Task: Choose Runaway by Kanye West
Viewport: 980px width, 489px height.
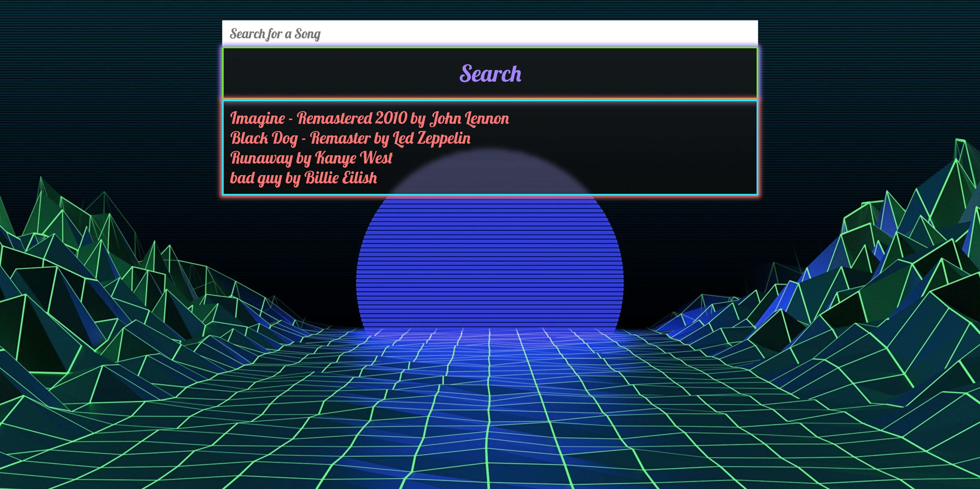Action: (x=311, y=158)
